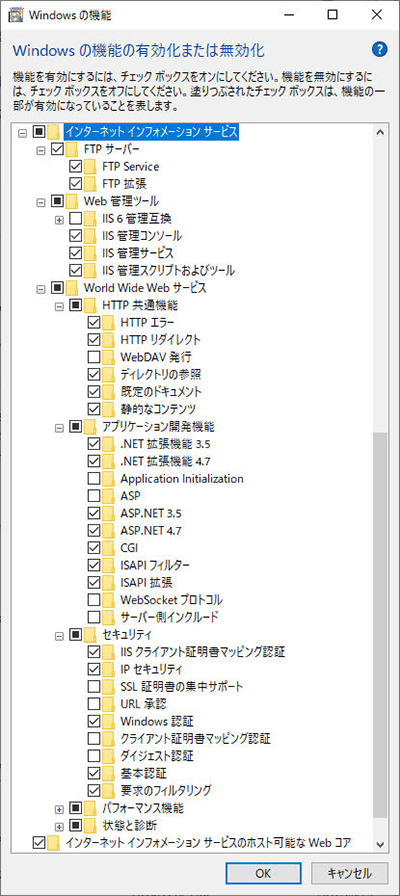This screenshot has height=896, width=400.
Task: Select the Windows の機能 title bar app icon
Action: tap(18, 15)
